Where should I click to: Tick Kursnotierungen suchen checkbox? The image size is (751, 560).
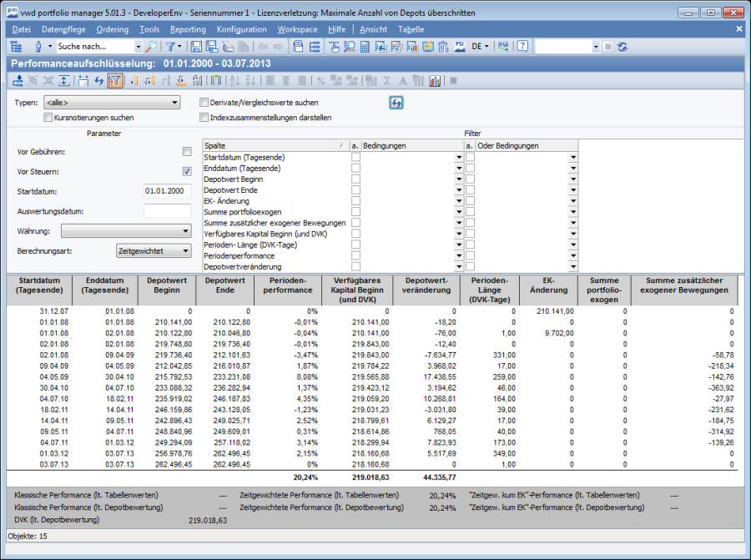click(x=48, y=118)
